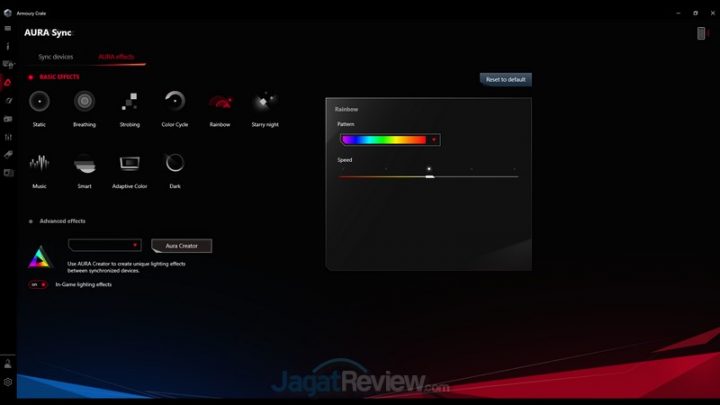Select the Smart effect icon
Screen dimensions: 720x405
pyautogui.click(x=84, y=163)
